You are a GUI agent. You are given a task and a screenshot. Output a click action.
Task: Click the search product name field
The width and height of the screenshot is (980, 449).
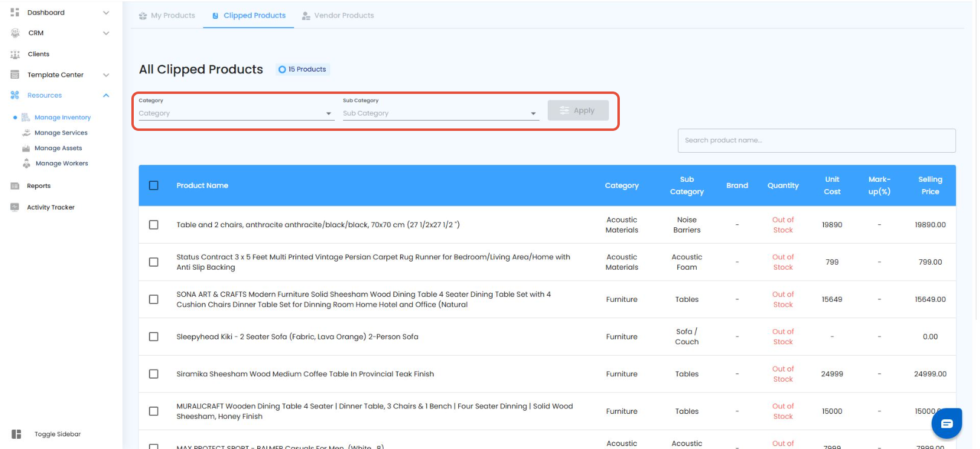point(816,141)
